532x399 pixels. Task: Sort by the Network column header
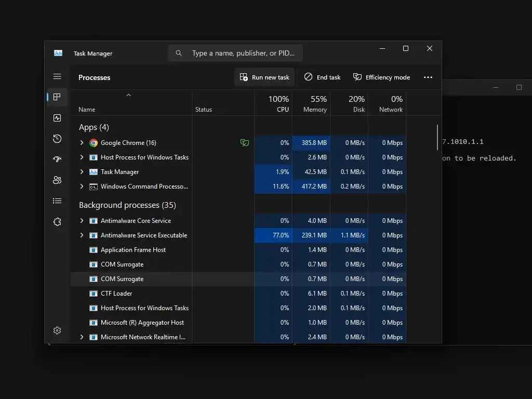point(387,103)
